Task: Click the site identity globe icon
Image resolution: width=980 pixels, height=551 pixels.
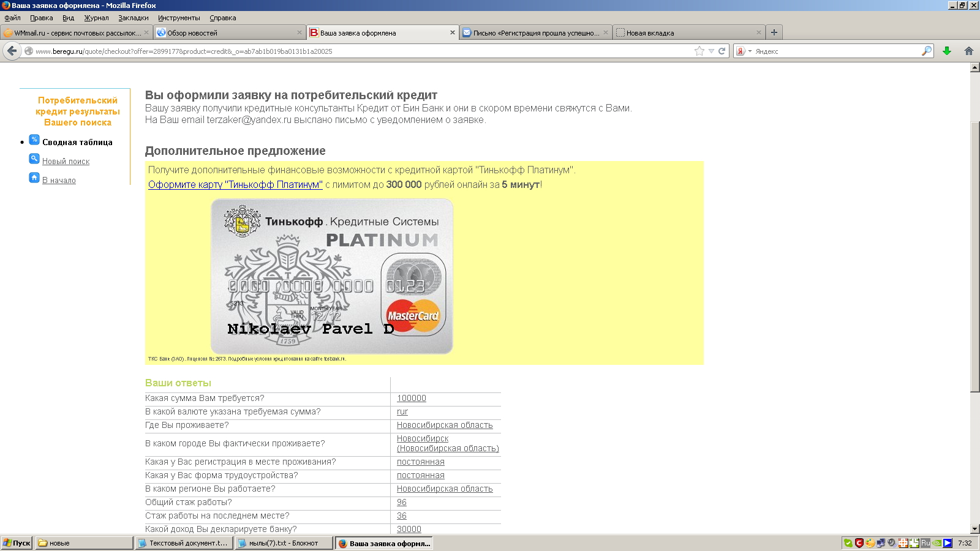Action: 29,51
